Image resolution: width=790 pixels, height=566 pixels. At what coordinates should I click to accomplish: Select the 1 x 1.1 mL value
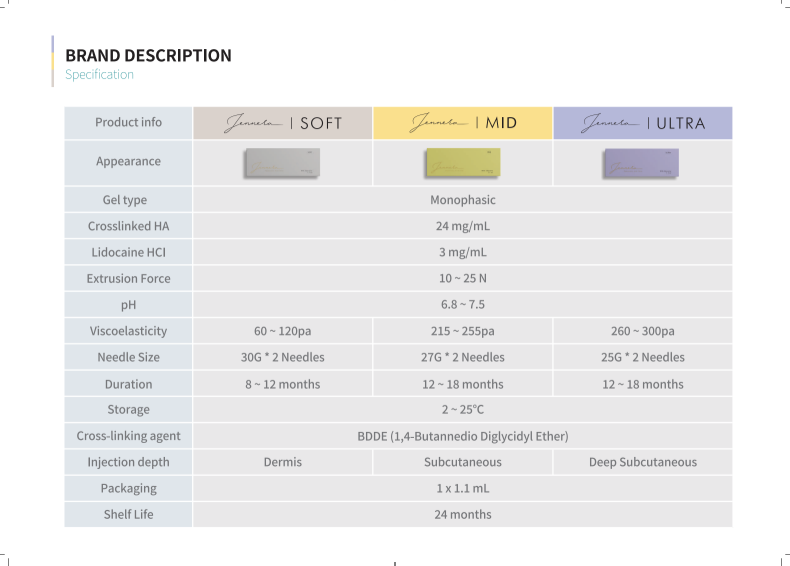pyautogui.click(x=463, y=488)
